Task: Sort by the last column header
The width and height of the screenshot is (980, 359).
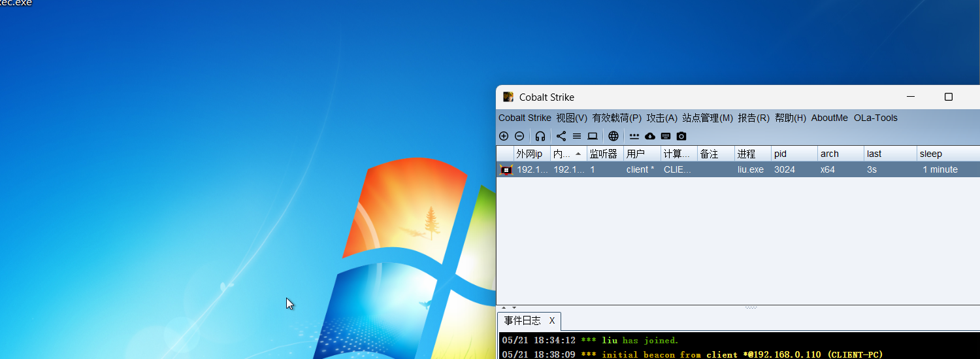Action: [890, 154]
